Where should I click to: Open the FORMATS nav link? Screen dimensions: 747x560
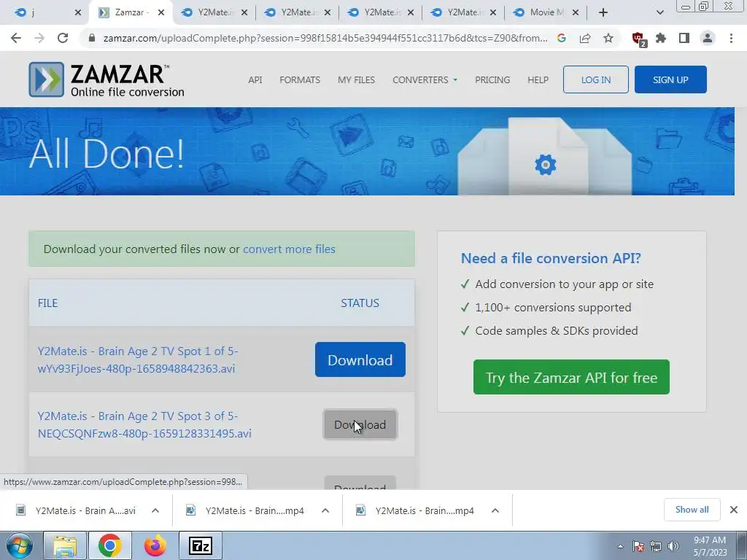click(300, 80)
